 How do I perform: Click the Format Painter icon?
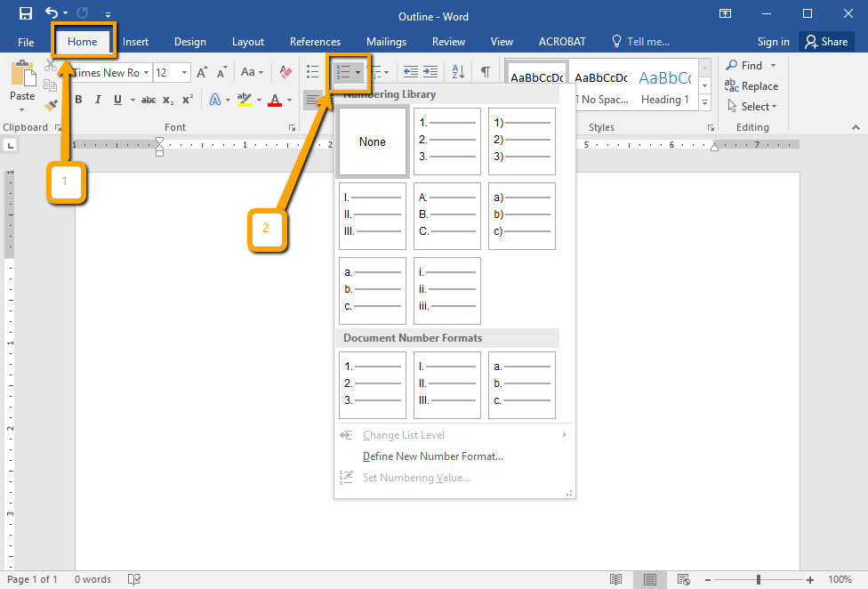click(x=51, y=104)
